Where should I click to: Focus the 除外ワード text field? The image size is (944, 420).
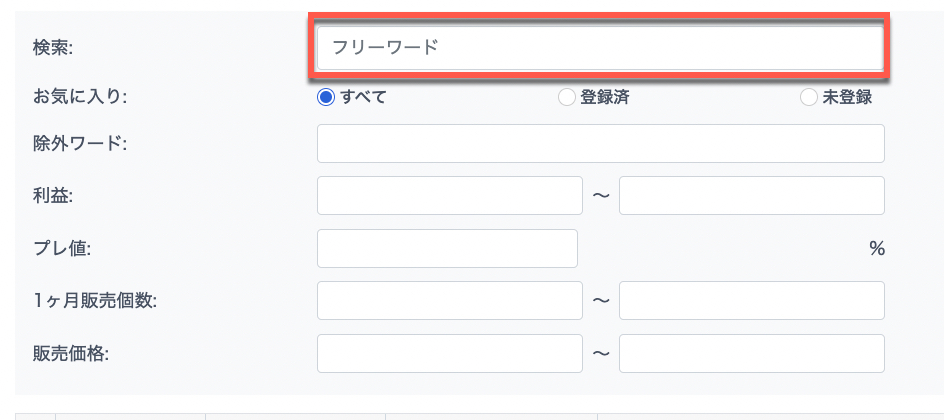[x=600, y=143]
